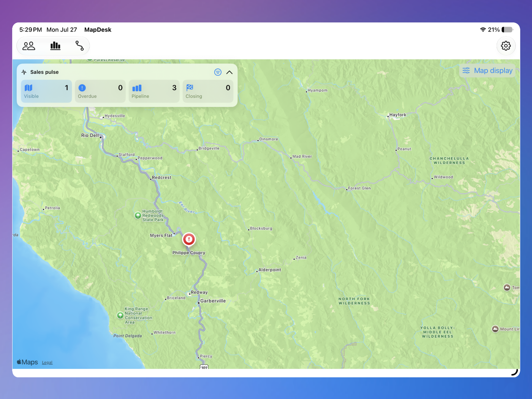The image size is (532, 399).
Task: Click the North Fork Wilderness label
Action: point(355,301)
